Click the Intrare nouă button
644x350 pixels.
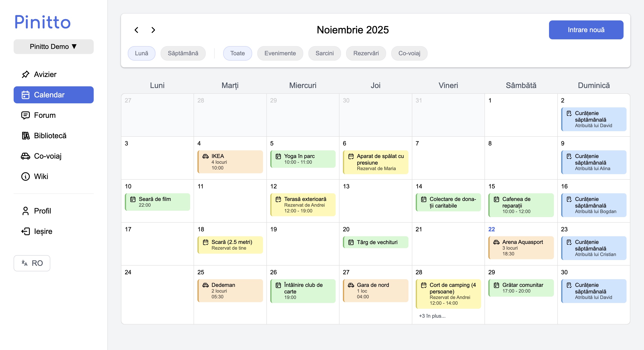point(586,30)
